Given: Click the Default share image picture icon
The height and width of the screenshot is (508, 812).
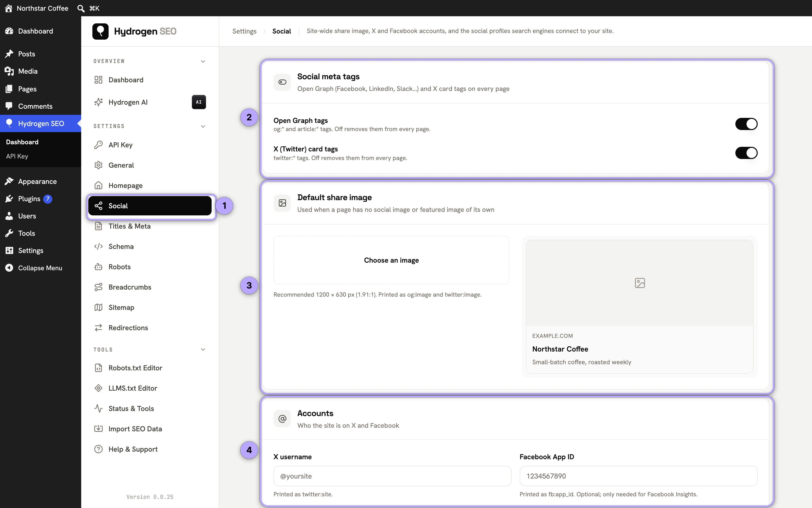Looking at the screenshot, I should pyautogui.click(x=282, y=203).
